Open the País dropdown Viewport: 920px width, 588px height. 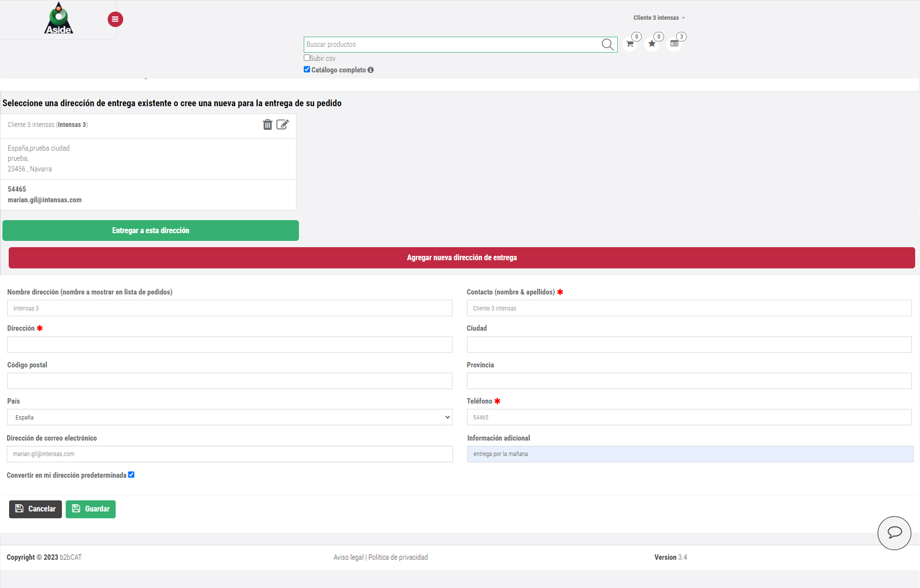click(x=229, y=417)
